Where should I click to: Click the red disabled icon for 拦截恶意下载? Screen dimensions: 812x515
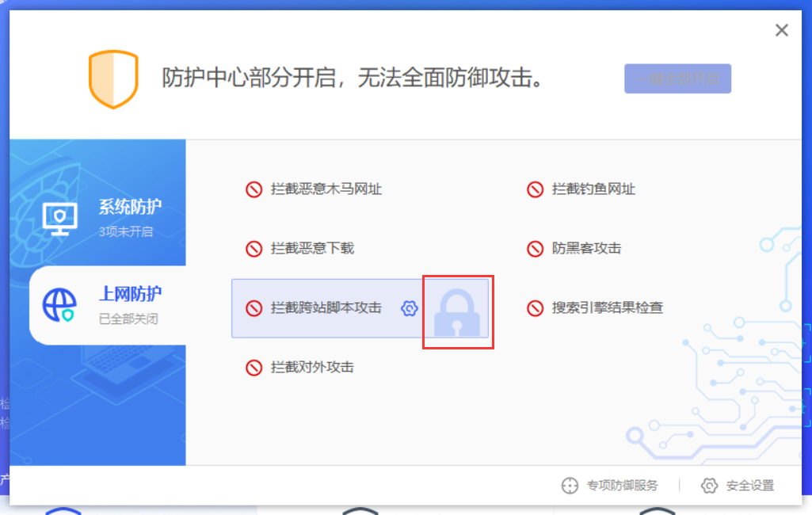click(x=254, y=249)
